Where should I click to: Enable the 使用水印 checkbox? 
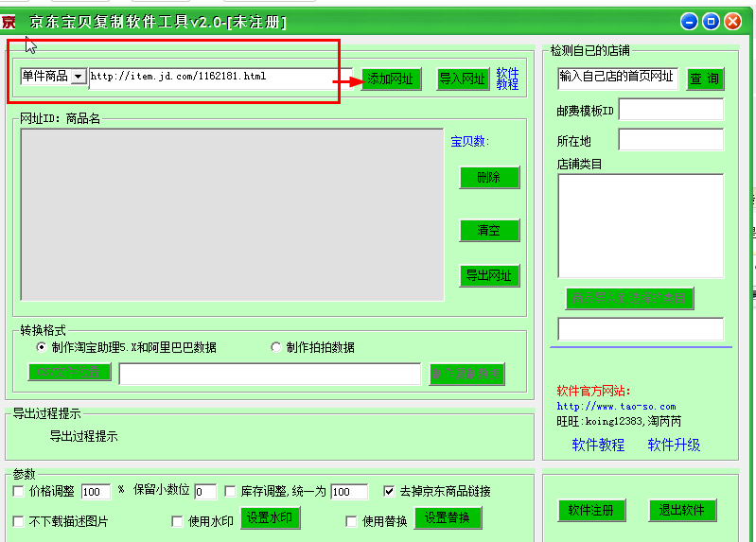(x=177, y=521)
